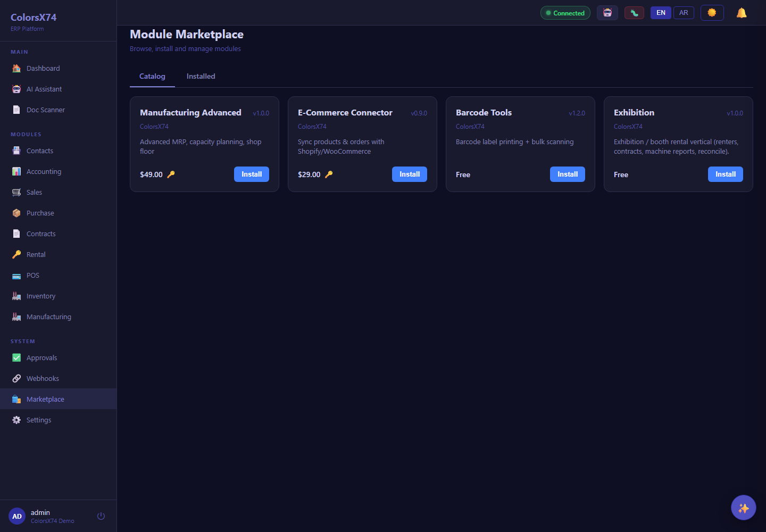Screen dimensions: 766x532
Task: Open Settings from sidebar
Action: [59, 420]
